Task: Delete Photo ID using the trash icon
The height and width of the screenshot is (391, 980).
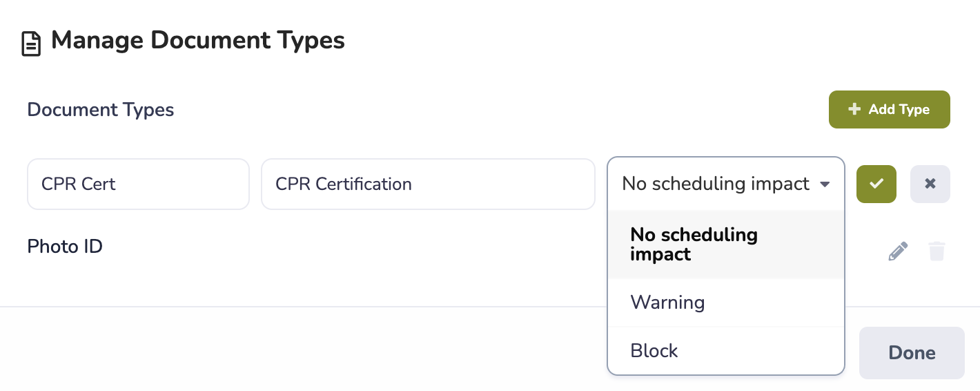Action: click(x=936, y=251)
